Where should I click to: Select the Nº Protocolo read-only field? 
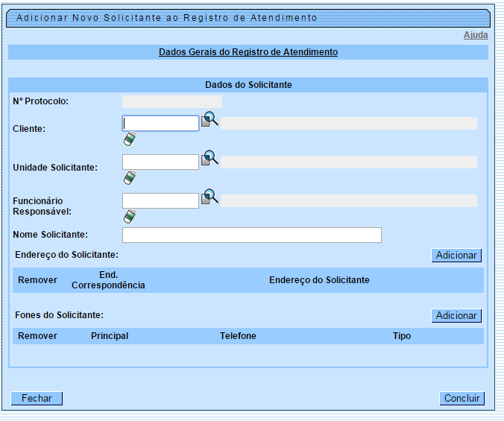click(x=172, y=101)
